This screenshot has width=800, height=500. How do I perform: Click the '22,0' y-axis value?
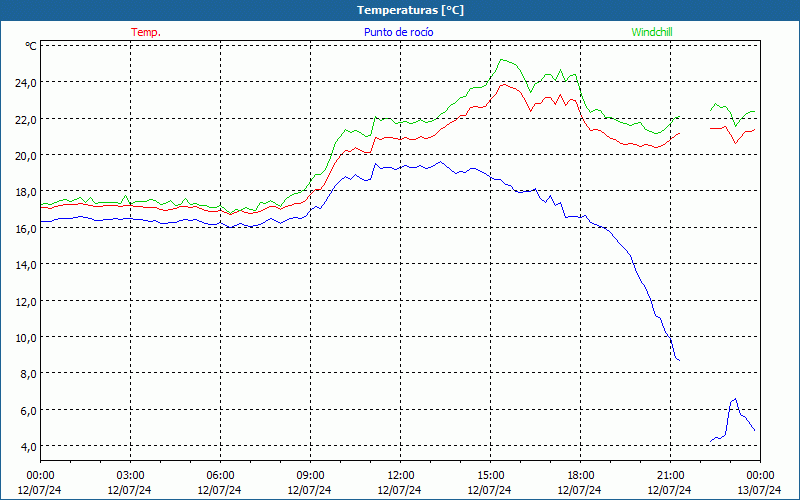coord(26,119)
